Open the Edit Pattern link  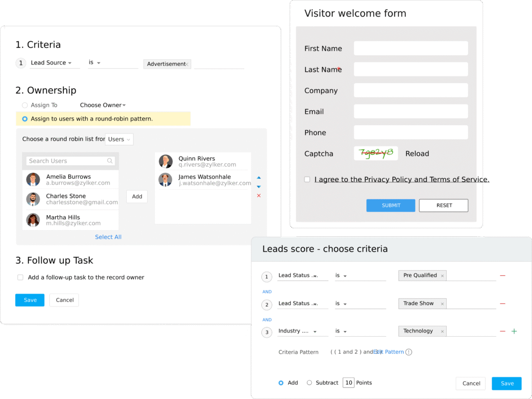tap(389, 352)
